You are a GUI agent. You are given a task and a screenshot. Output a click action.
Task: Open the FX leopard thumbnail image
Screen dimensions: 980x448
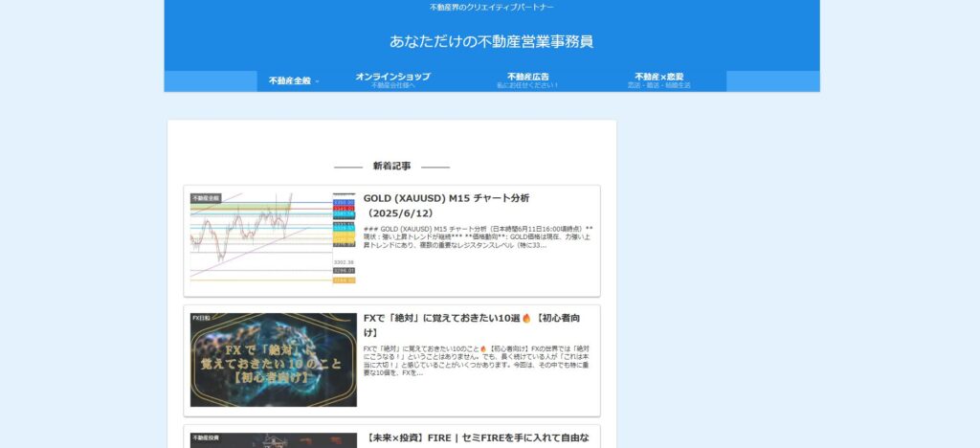click(x=273, y=360)
